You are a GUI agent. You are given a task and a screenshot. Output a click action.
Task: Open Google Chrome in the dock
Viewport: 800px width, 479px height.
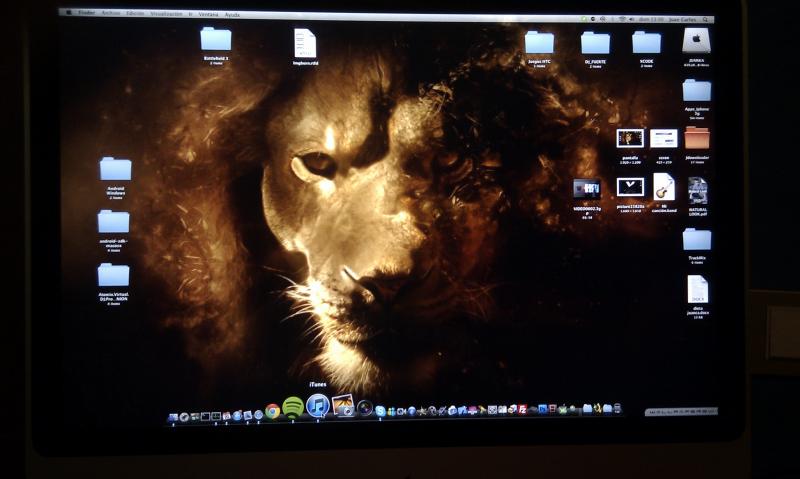(x=272, y=410)
